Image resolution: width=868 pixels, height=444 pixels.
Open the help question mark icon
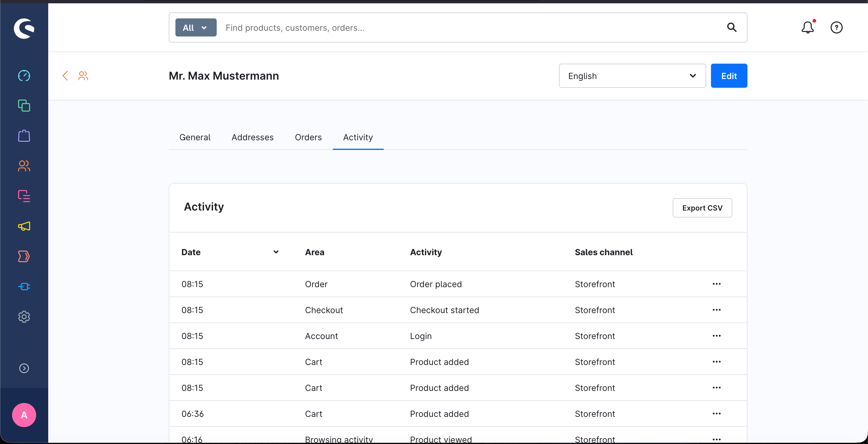[836, 27]
